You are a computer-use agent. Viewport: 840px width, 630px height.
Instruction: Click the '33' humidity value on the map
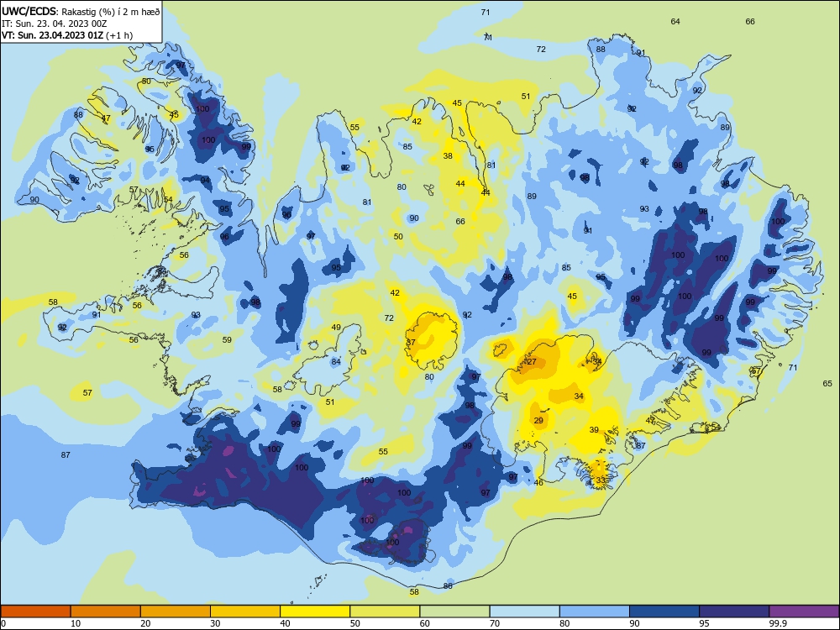click(601, 480)
